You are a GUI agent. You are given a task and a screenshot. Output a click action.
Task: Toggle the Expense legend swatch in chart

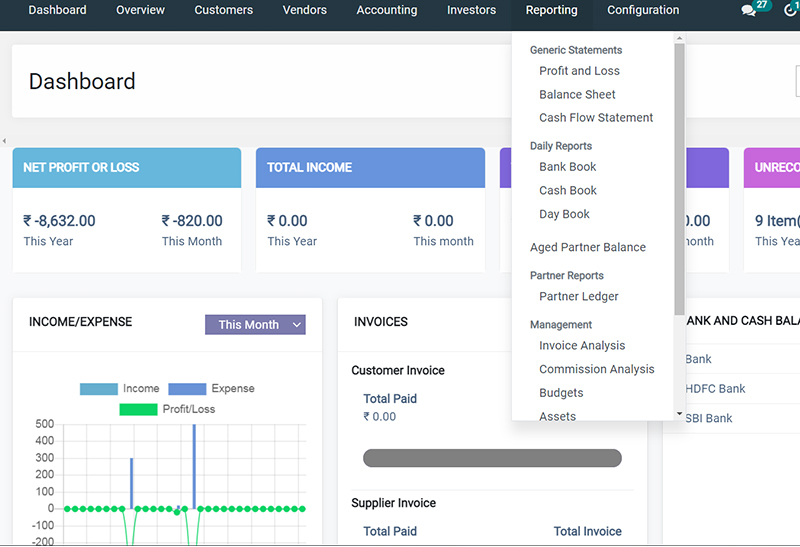tap(187, 389)
